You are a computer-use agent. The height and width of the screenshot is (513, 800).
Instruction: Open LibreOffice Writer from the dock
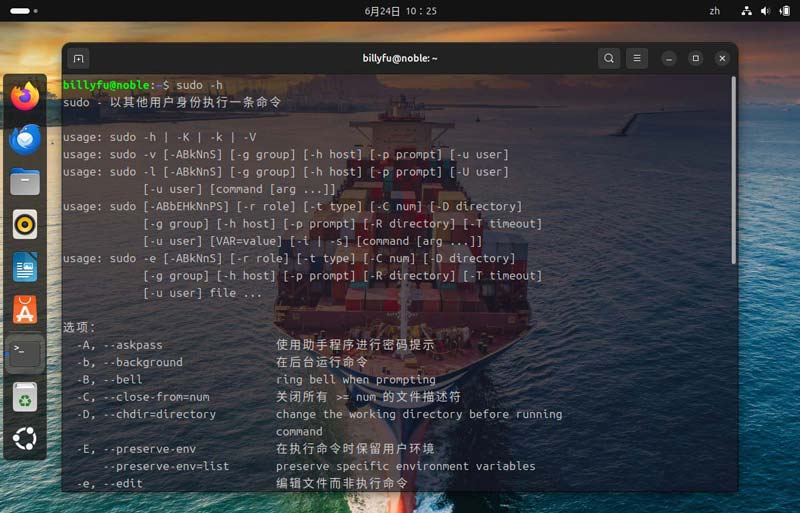coord(25,267)
